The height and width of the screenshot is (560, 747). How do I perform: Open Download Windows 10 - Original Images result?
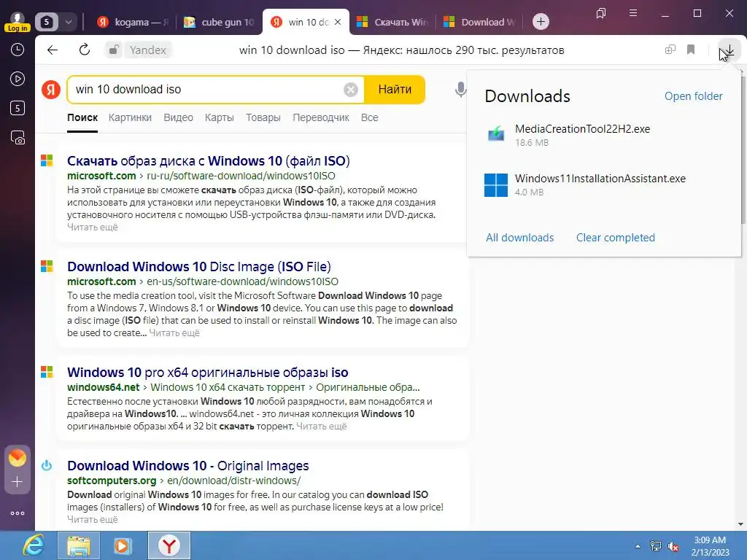tap(187, 466)
